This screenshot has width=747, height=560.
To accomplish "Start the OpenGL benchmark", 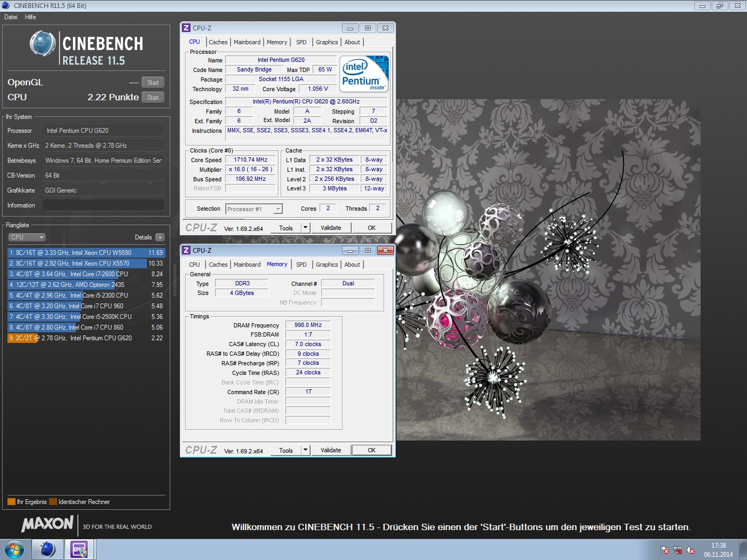I will click(153, 83).
